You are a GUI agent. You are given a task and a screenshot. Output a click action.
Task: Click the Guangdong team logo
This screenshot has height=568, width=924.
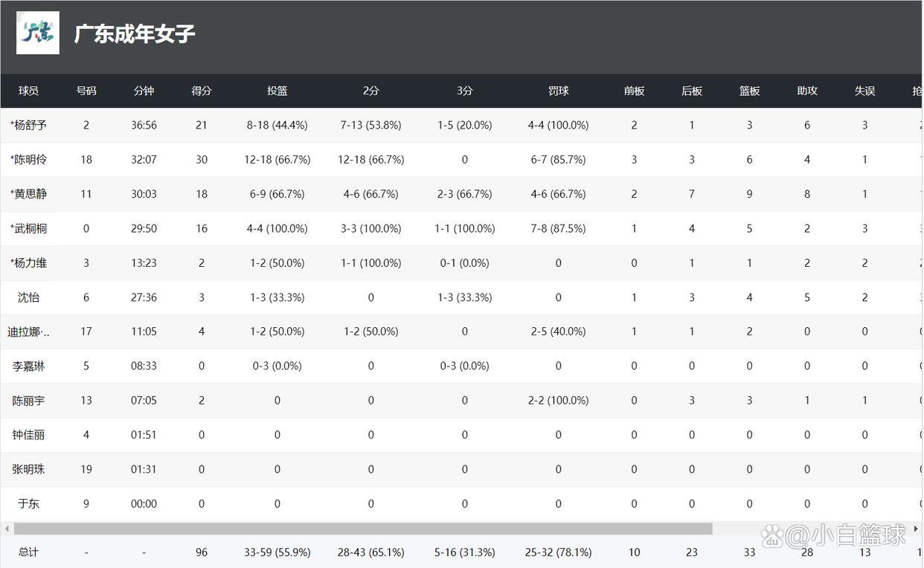click(38, 33)
